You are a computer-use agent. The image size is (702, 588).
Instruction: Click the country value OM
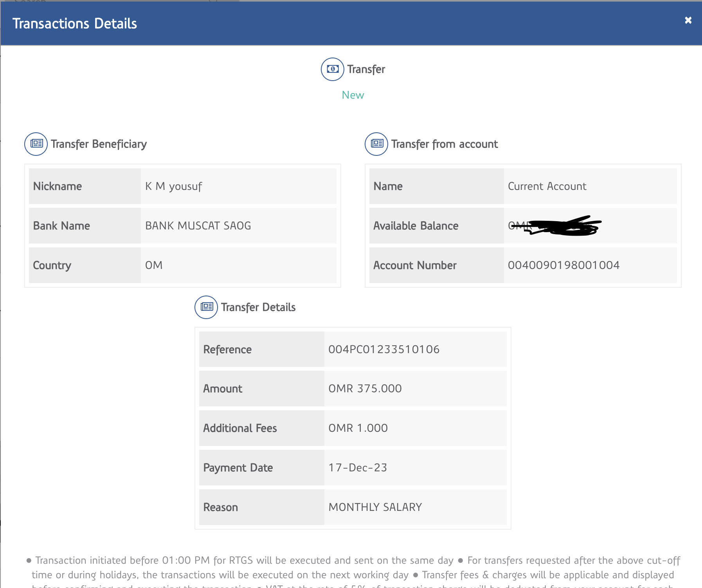point(154,265)
